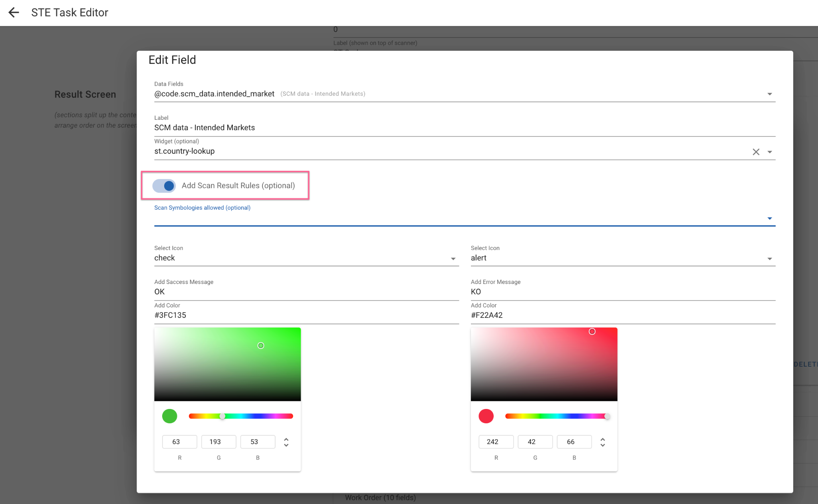
Task: Click the STE Task Editor title
Action: pyautogui.click(x=69, y=12)
